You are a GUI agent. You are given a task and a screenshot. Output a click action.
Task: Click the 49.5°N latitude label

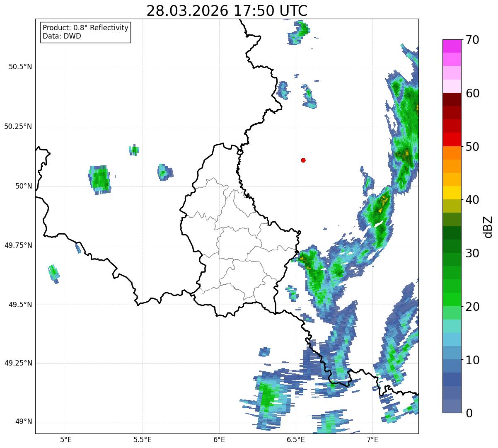[20, 305]
